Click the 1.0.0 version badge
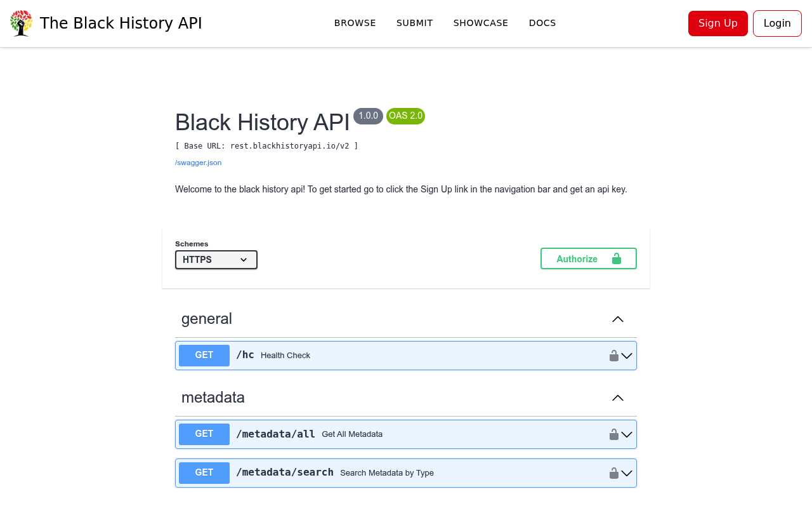 369,116
